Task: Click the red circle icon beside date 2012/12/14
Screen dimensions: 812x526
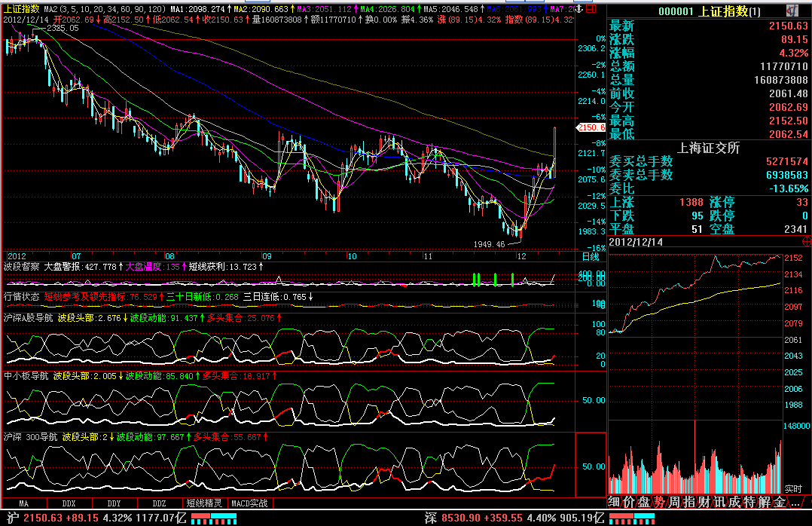Action: pos(807,241)
